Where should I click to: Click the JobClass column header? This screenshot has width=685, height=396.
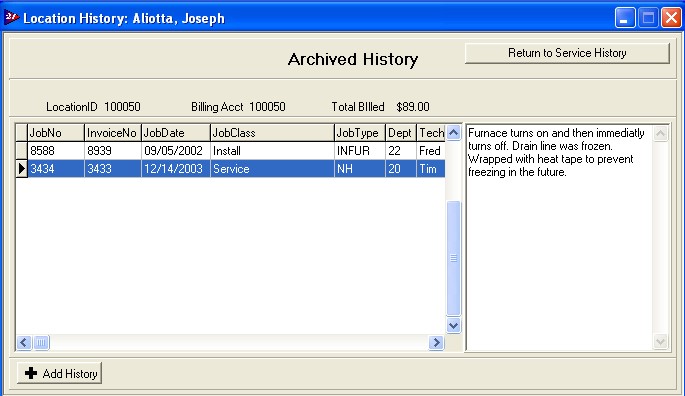tap(272, 132)
